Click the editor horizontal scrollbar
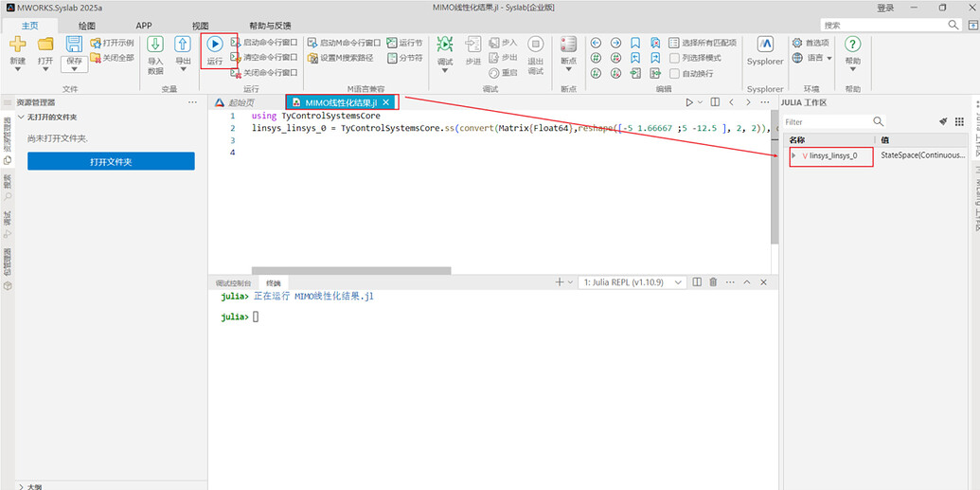Screen dimensions: 980x490 tap(351, 271)
